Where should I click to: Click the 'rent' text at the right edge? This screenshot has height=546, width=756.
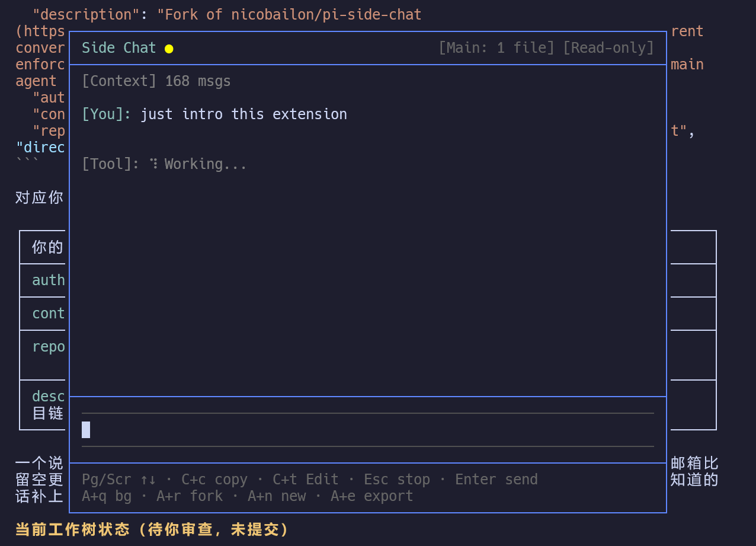(x=687, y=31)
